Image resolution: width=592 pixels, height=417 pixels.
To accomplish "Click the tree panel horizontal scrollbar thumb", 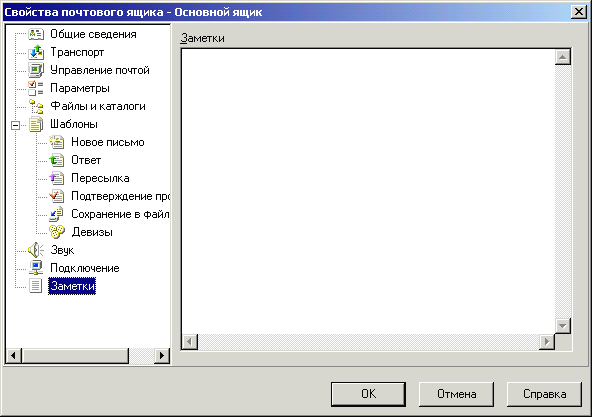I will pos(75,355).
